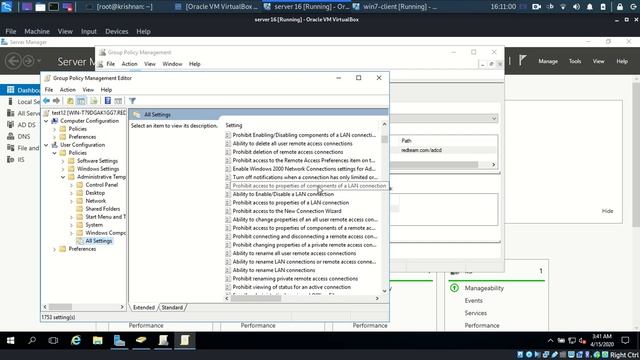
Task: Click the Up one level folder icon
Action: pos(70,101)
